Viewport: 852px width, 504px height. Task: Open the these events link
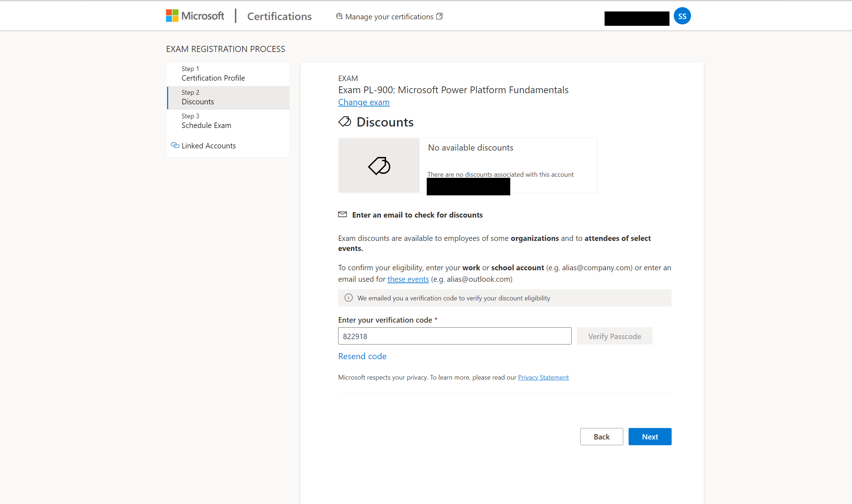tap(408, 279)
